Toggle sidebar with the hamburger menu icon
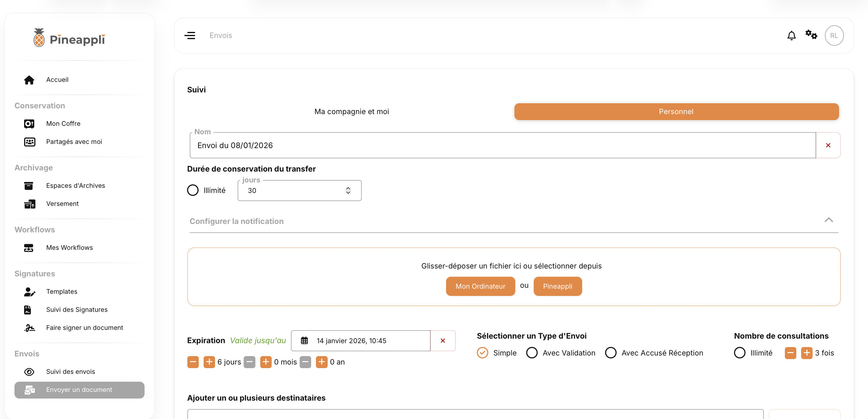Screen dimensions: 868x419 190,35
